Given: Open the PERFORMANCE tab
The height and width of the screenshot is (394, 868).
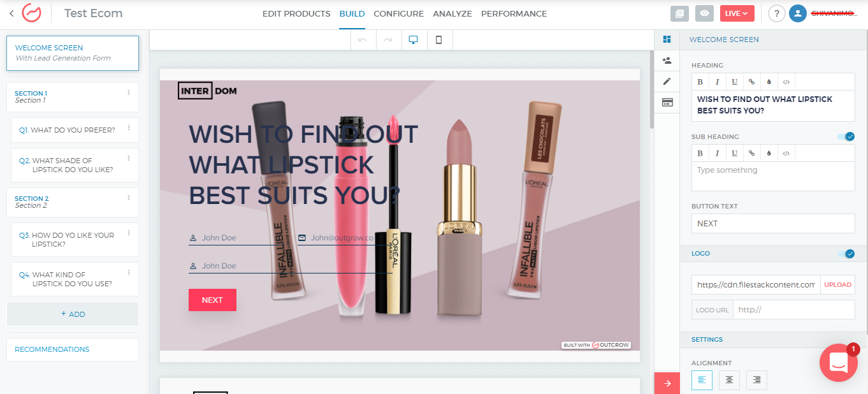Looking at the screenshot, I should [514, 13].
